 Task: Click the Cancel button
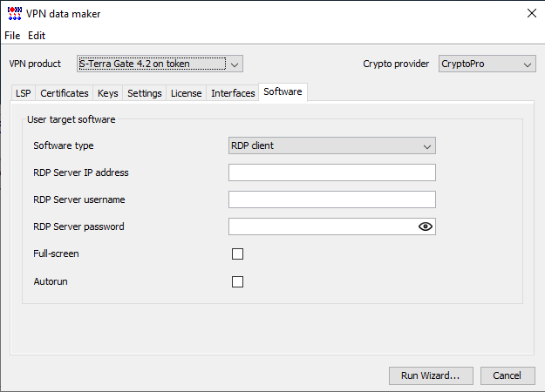click(508, 375)
